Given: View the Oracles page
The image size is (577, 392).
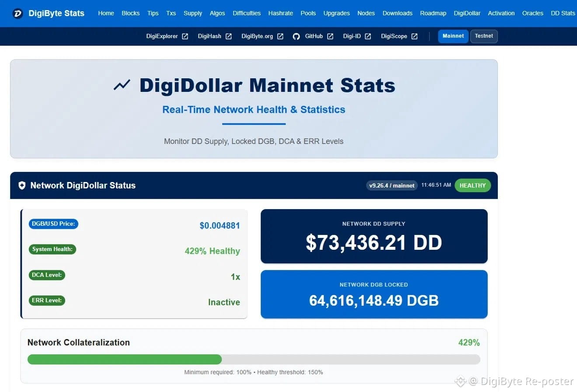Looking at the screenshot, I should 533,13.
